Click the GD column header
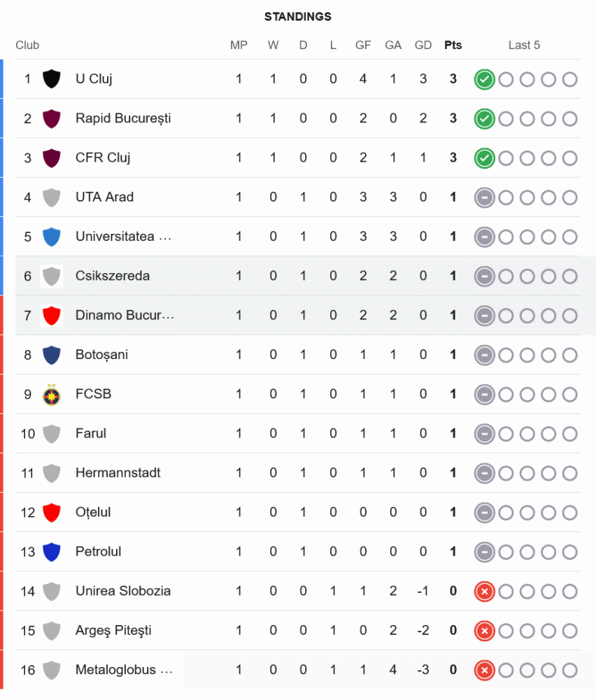596x700 pixels. coord(423,45)
